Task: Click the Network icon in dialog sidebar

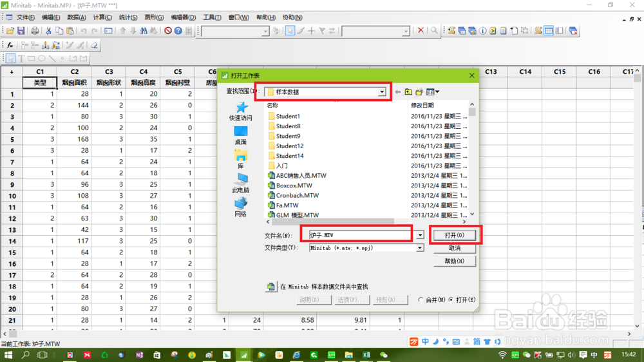Action: 241,207
